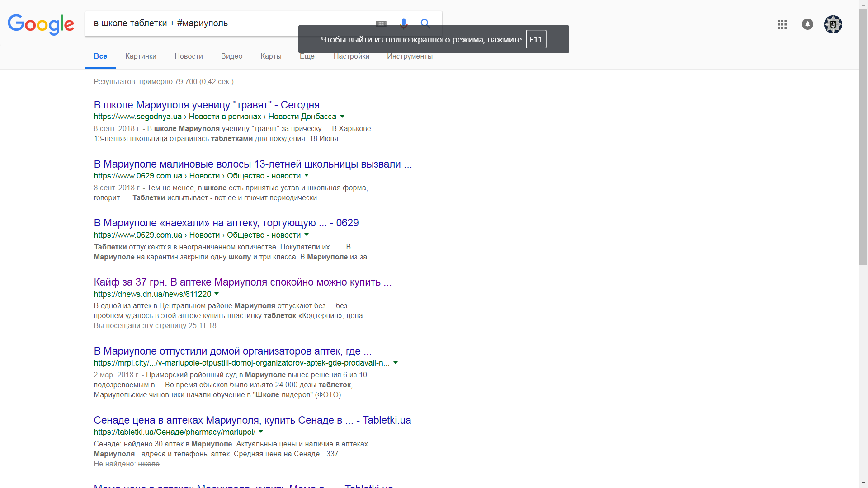
Task: Click the vertical scrollbar thumb
Action: click(x=863, y=137)
